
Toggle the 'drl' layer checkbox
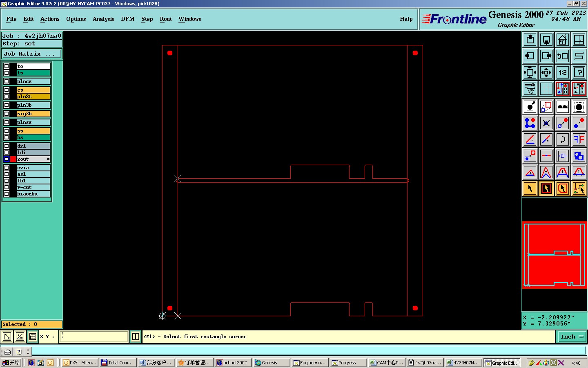pyautogui.click(x=7, y=146)
